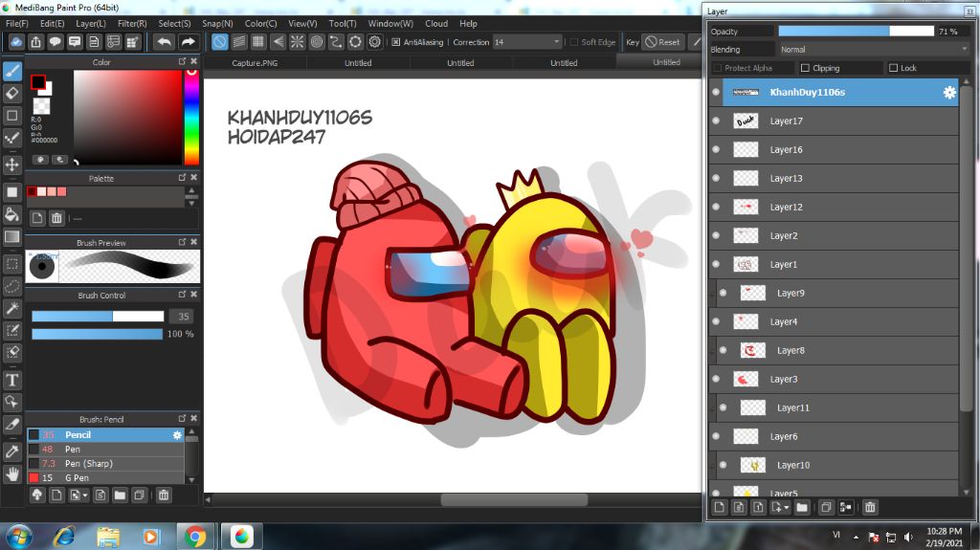Image resolution: width=980 pixels, height=550 pixels.
Task: Duplicate the layer via Layer panel icon
Action: coord(826,507)
